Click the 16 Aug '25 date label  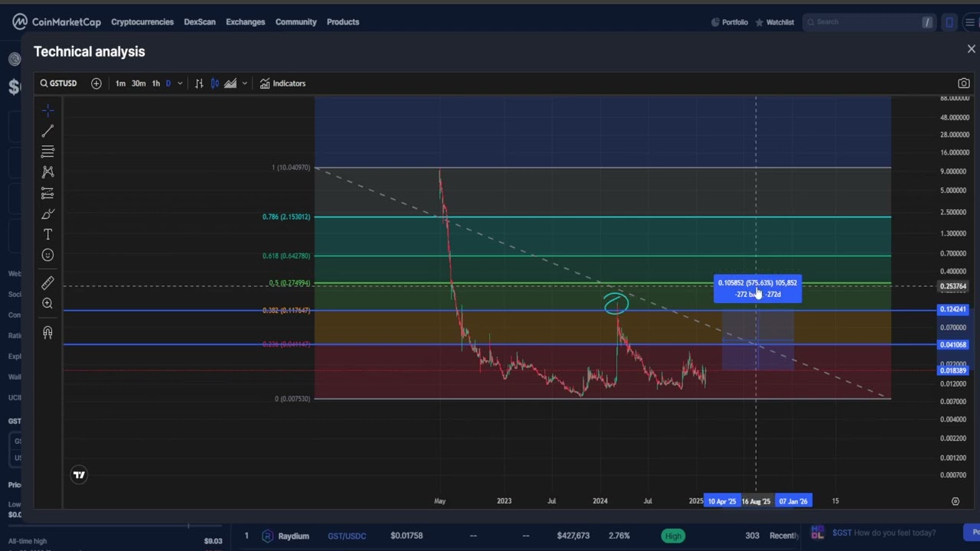(756, 501)
